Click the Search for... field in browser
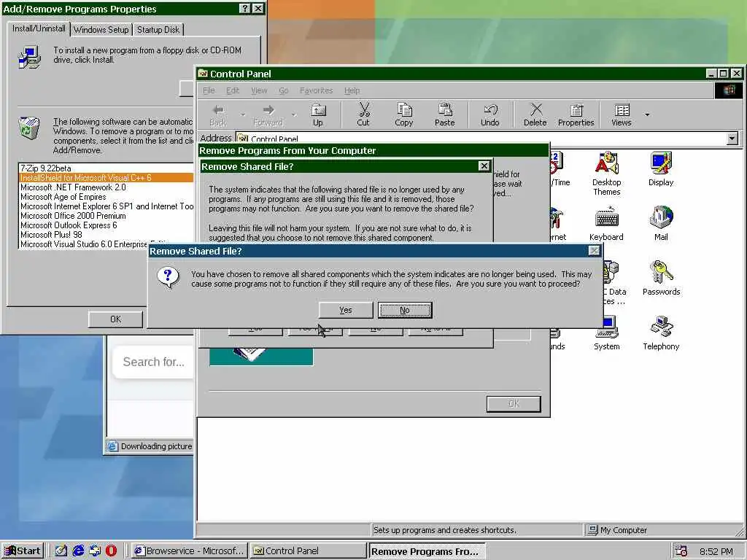Screen dimensions: 747x560 (153, 362)
